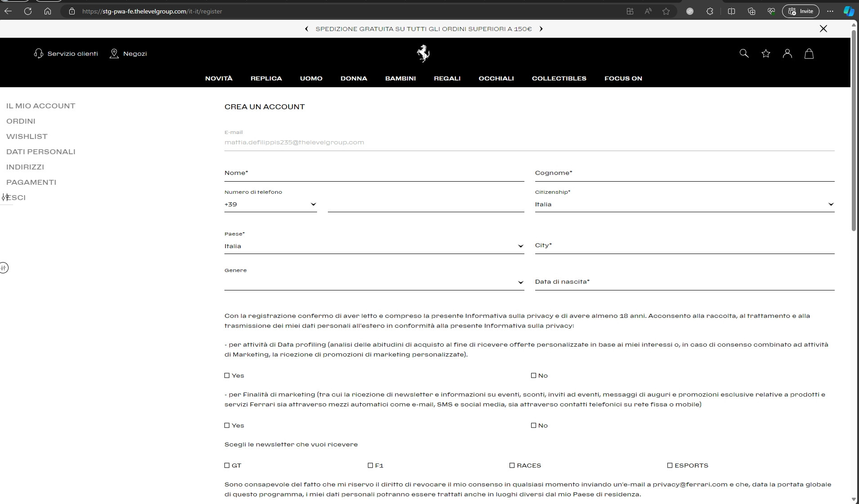This screenshot has height=504, width=859.
Task: Check Yes for Data profiling consent
Action: click(227, 375)
